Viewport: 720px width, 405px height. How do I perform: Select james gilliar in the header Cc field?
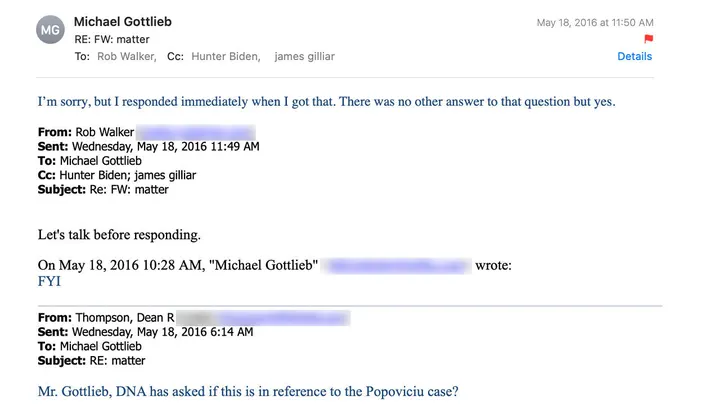click(x=303, y=57)
